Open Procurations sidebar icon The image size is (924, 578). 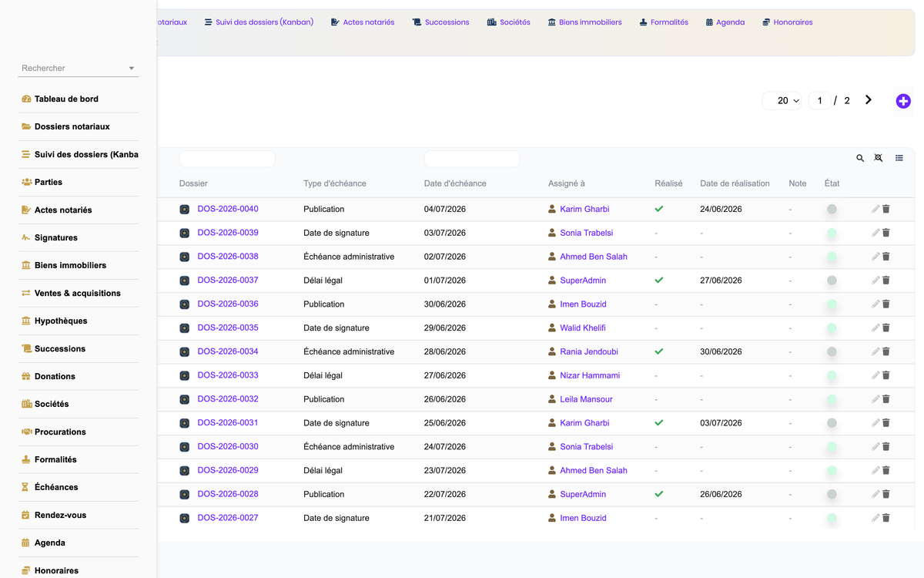(x=26, y=432)
